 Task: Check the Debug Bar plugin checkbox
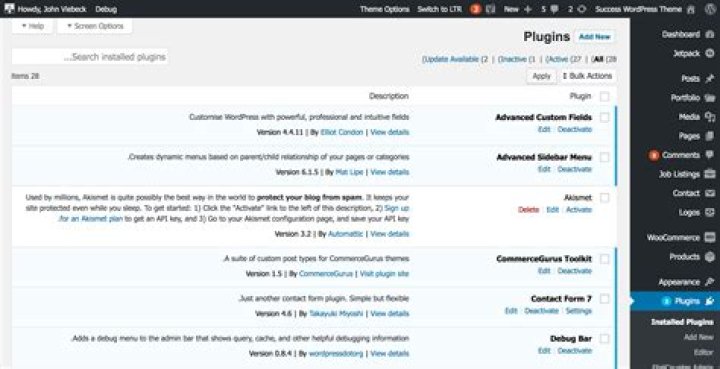(605, 339)
